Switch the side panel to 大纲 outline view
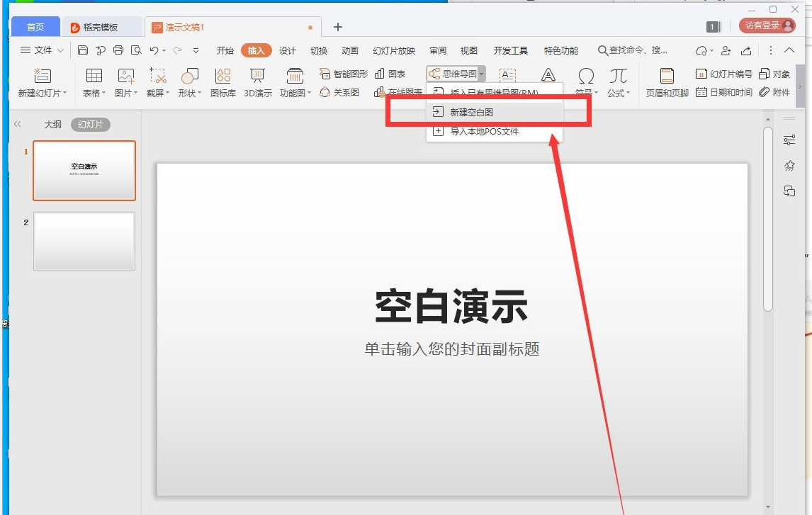This screenshot has width=812, height=515. point(53,125)
